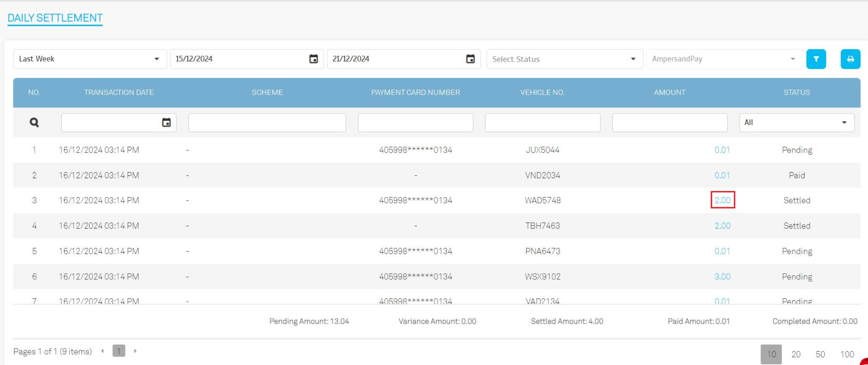Set page size to 20 items
868x365 pixels.
pos(796,354)
